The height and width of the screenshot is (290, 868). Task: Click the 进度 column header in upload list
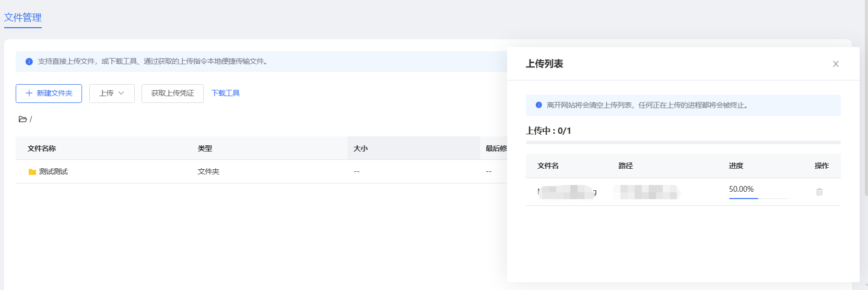pos(736,166)
